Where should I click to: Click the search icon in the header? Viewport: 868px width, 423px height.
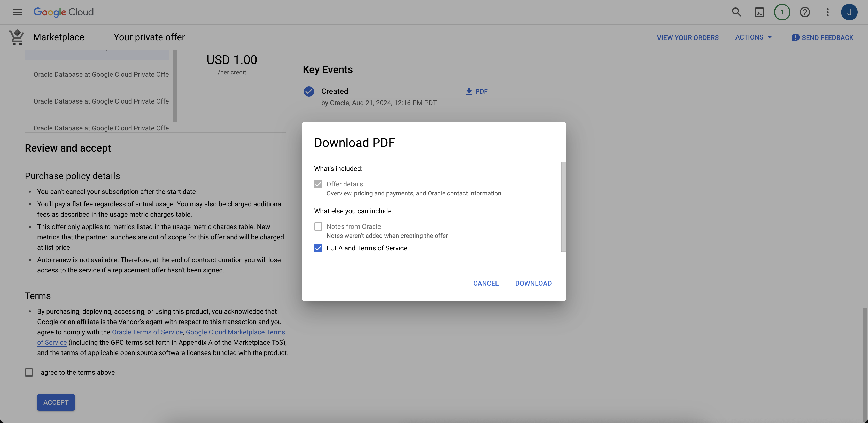tap(737, 12)
